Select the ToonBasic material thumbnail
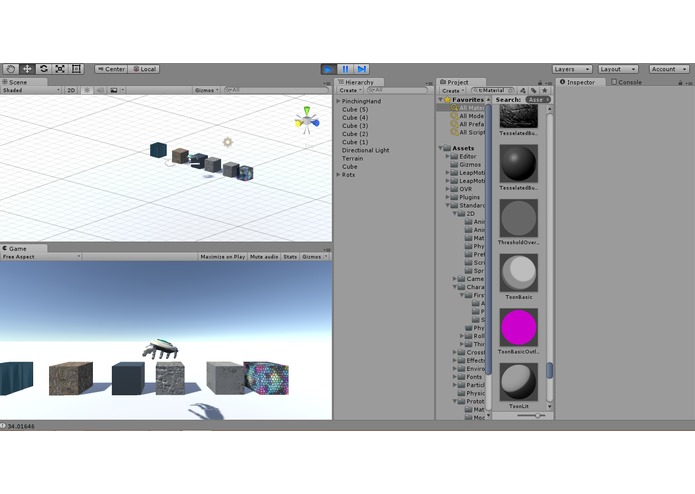695x494 pixels. click(x=519, y=273)
